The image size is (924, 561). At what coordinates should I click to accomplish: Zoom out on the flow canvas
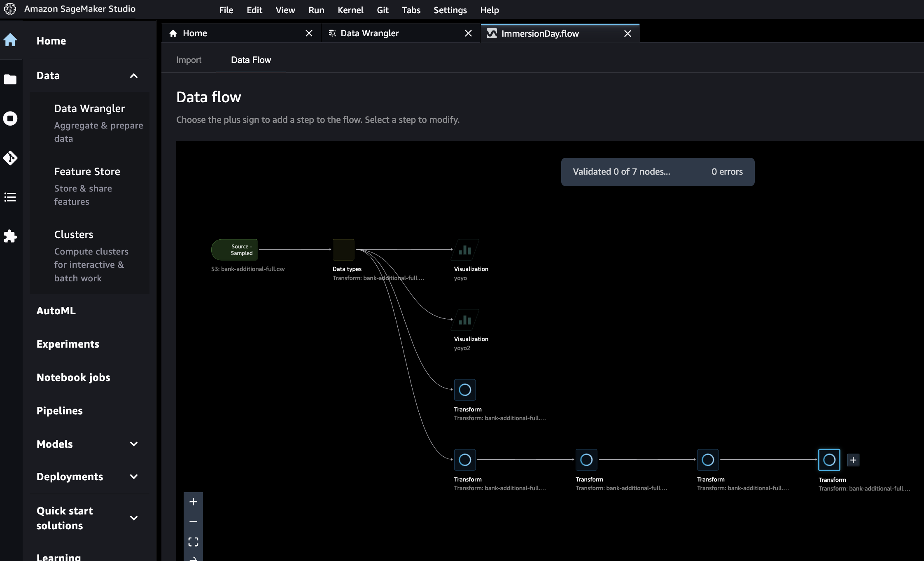[193, 521]
